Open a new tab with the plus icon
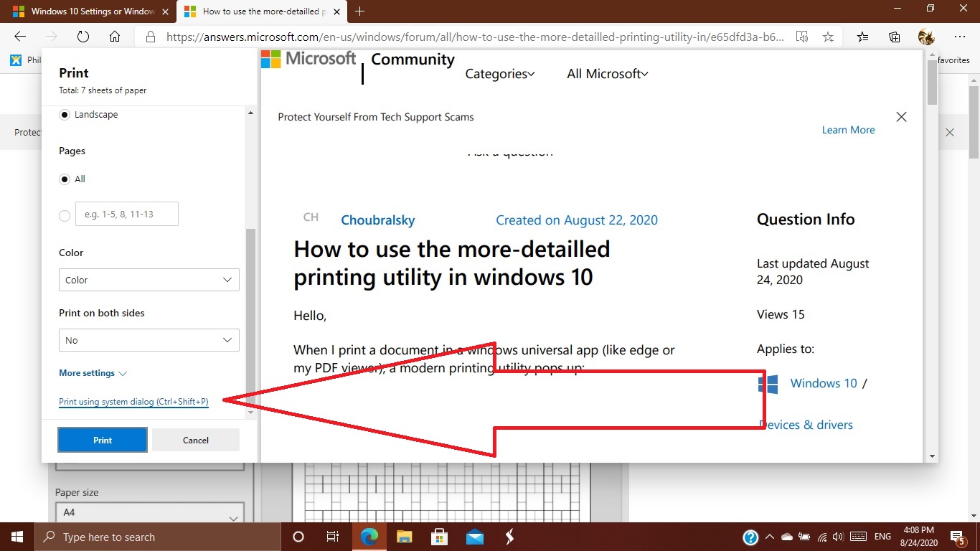980x551 pixels. coord(360,11)
